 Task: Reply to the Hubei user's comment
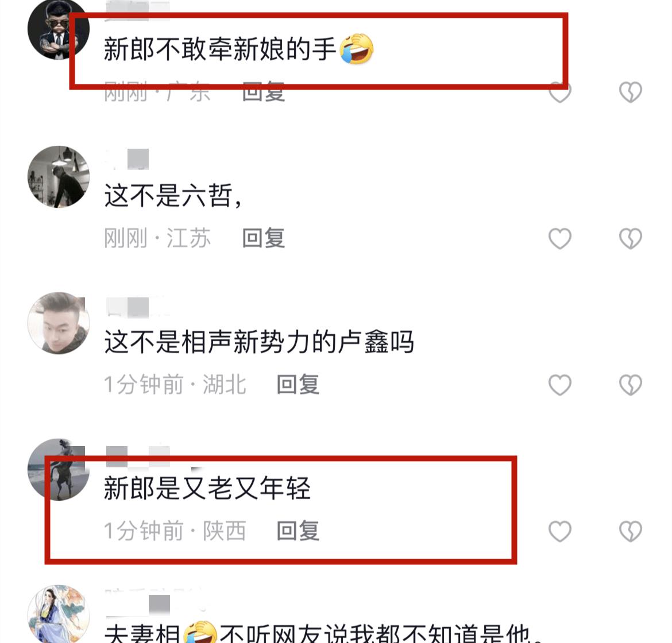point(298,384)
